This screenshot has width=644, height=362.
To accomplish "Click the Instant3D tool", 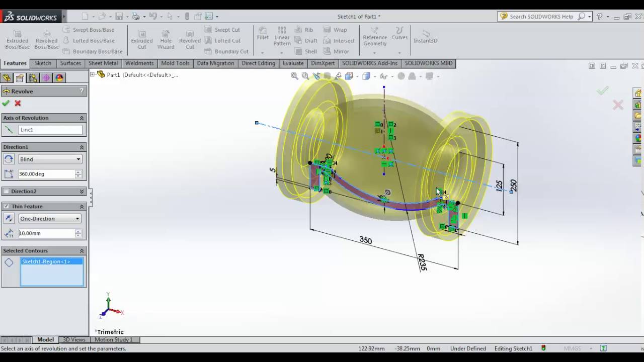I will point(426,36).
